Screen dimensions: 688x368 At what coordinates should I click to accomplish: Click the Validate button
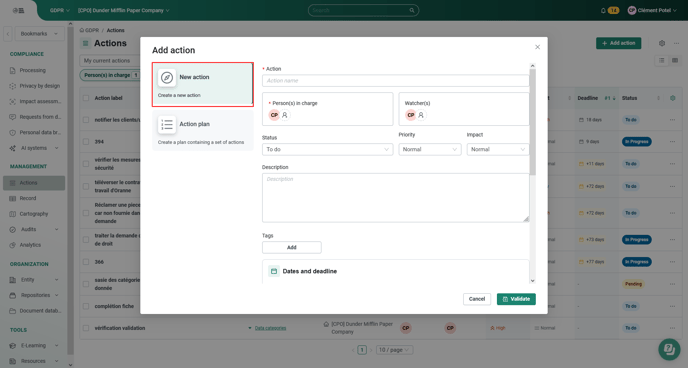516,299
